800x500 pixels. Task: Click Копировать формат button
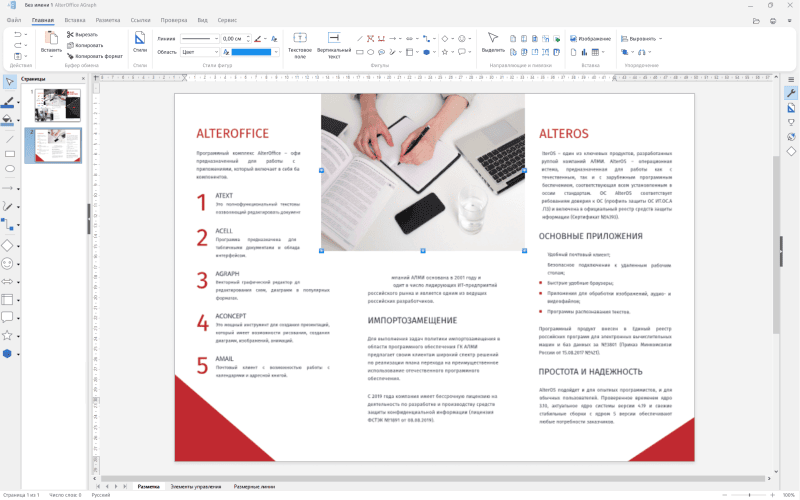(95, 56)
